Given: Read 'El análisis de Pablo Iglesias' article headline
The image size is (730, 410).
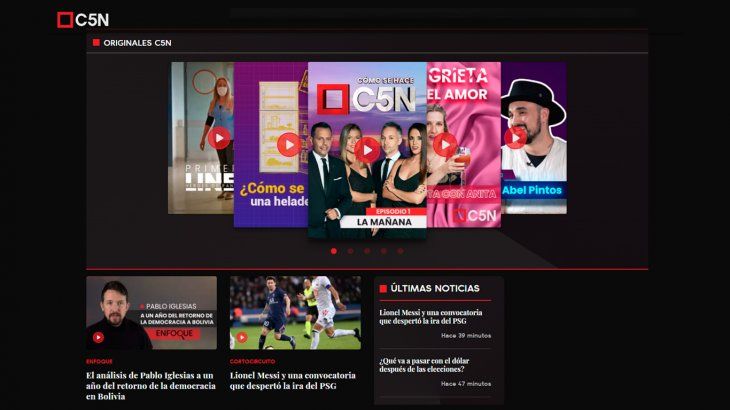Looking at the screenshot, I should point(151,386).
